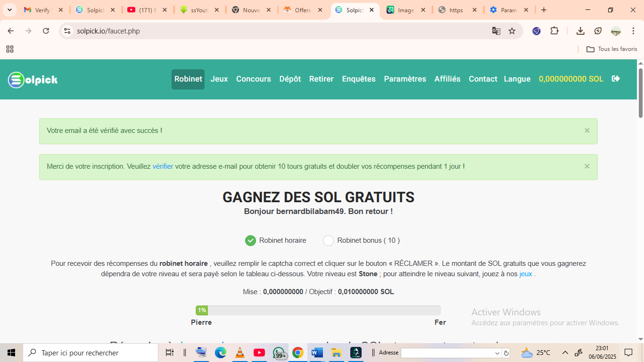644x362 pixels.
Task: Dismiss the Merci de votre inscription alert
Action: pos(587,166)
